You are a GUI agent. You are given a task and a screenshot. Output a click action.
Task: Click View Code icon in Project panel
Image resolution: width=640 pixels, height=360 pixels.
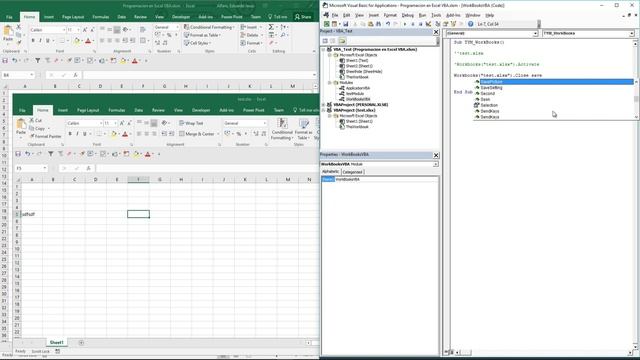point(325,41)
